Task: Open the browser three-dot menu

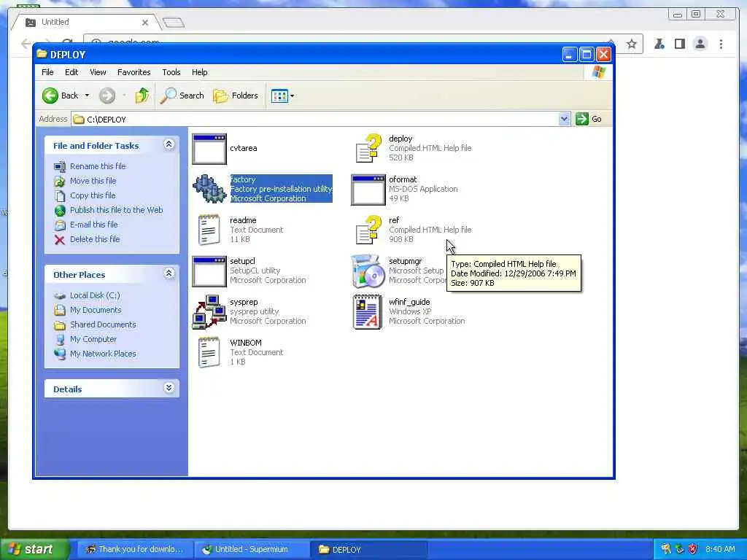Action: pos(721,44)
